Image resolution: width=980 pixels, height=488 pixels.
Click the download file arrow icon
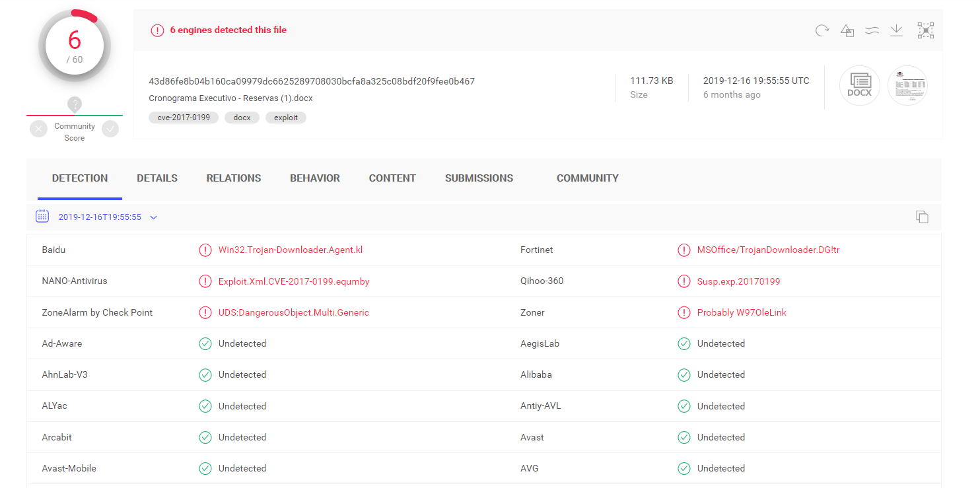coord(896,30)
